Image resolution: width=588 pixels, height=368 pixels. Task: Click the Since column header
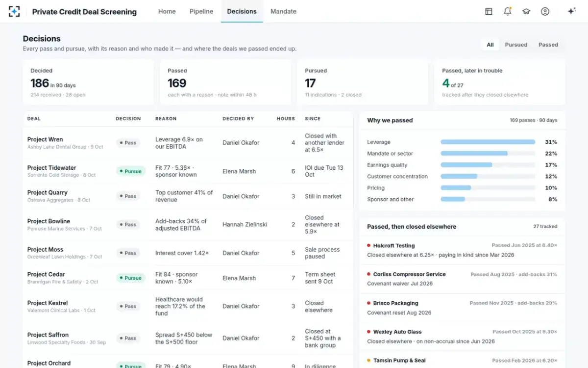pos(313,119)
